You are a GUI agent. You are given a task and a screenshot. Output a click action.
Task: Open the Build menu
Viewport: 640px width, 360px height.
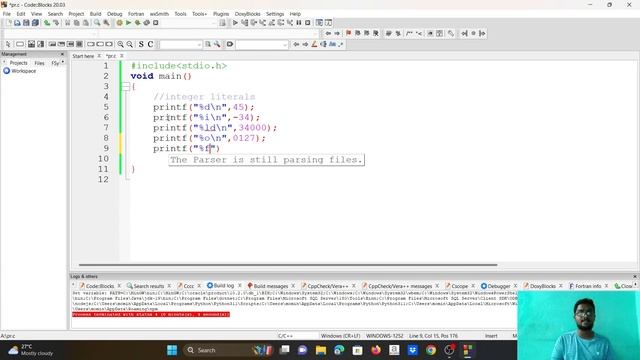click(96, 14)
